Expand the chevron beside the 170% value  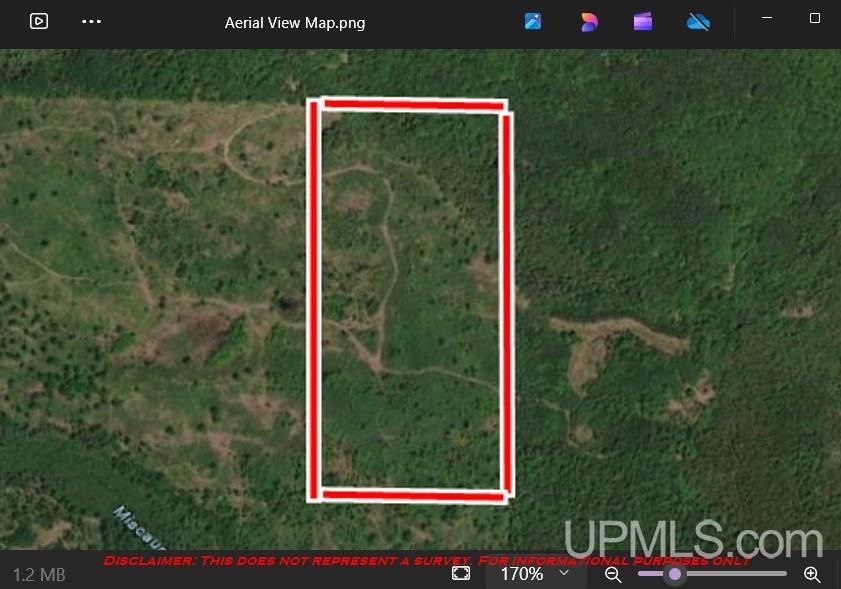click(564, 573)
